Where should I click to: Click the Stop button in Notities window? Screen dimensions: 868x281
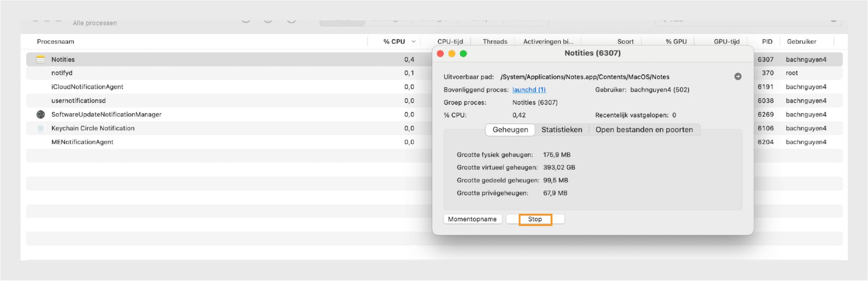pyautogui.click(x=535, y=219)
